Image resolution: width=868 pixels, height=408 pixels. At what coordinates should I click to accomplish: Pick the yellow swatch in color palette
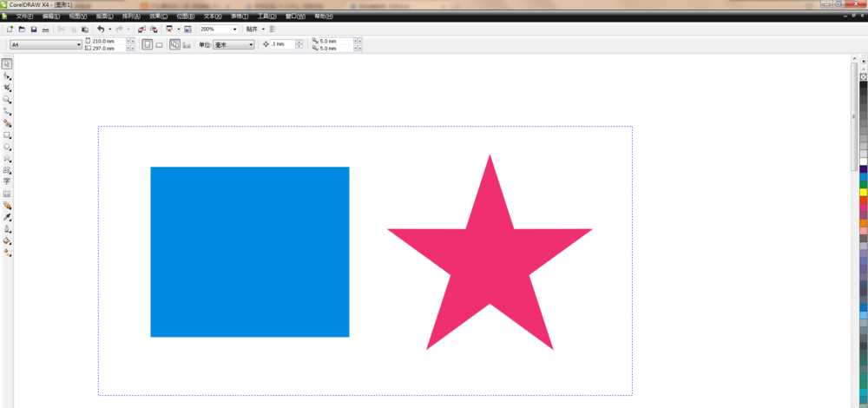coord(863,192)
